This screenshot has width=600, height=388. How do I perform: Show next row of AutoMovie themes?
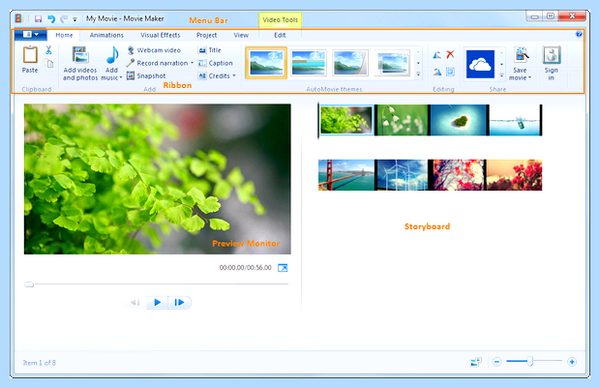point(418,63)
